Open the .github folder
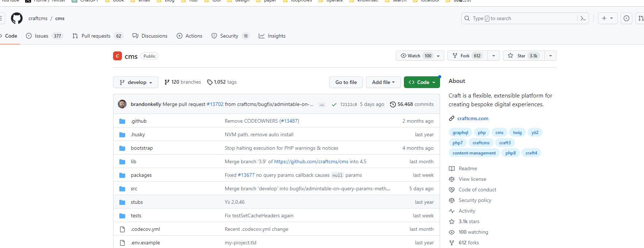Viewport: 644px width, 248px height. [139, 121]
